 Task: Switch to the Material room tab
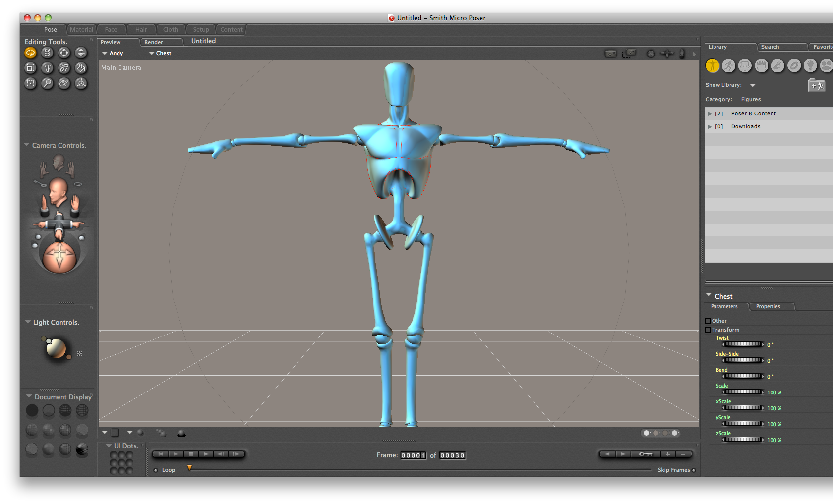pyautogui.click(x=81, y=30)
